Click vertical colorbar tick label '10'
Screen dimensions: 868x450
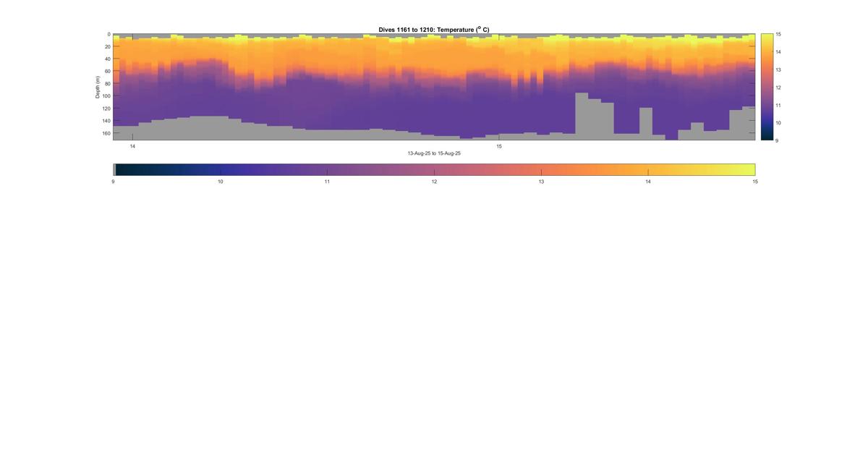pyautogui.click(x=778, y=122)
